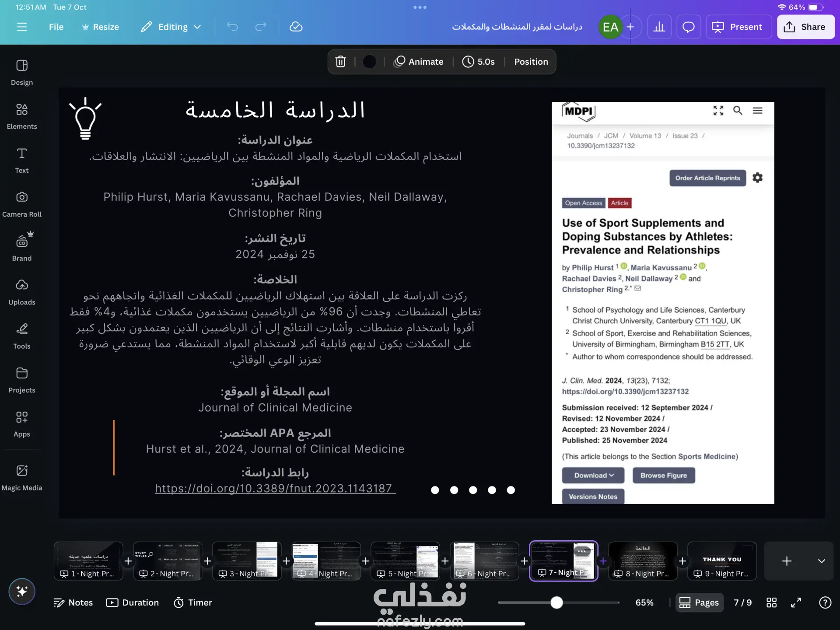Click the black background color swatch
The height and width of the screenshot is (630, 840).
coord(369,62)
